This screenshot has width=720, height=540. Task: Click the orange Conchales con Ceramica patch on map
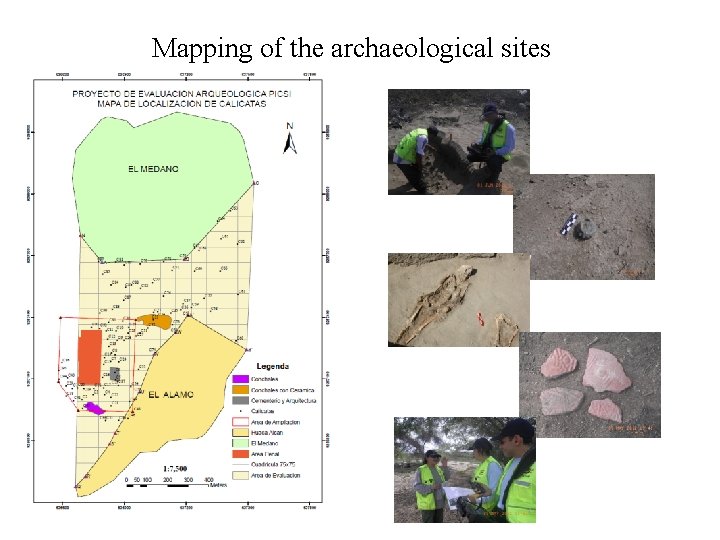155,321
